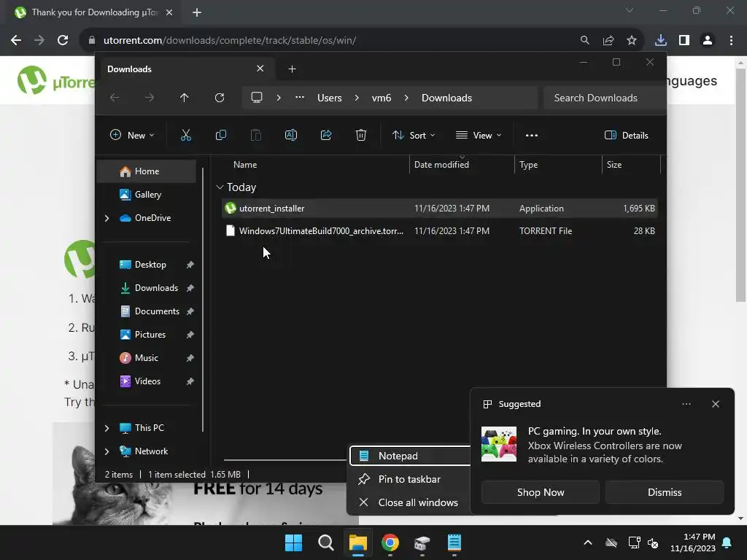Screen dimensions: 747x560
Task: Open the See more options ellipsis in Explorer toolbar
Action: pyautogui.click(x=532, y=135)
